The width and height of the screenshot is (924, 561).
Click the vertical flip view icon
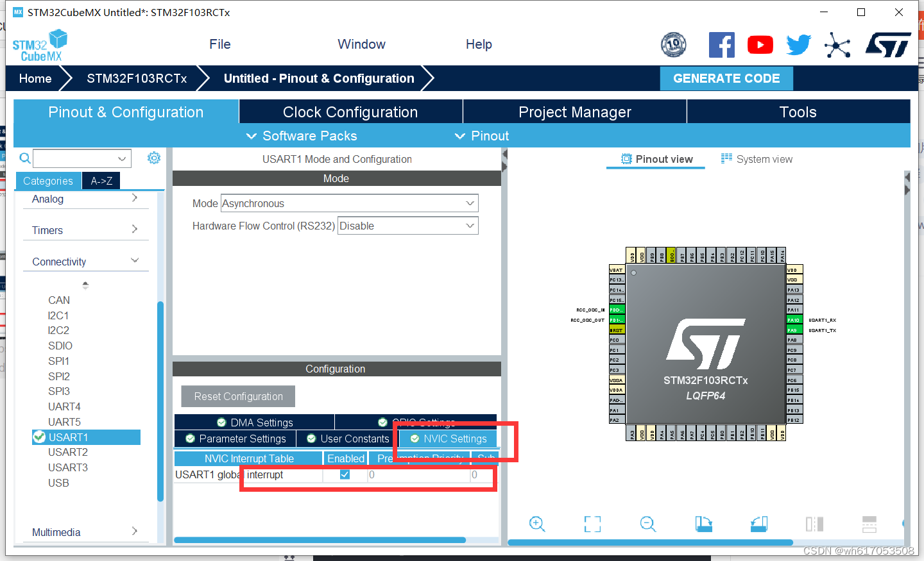(x=814, y=524)
